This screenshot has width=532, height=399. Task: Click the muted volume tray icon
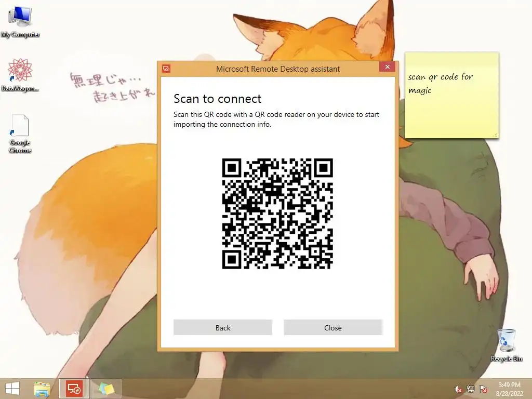pyautogui.click(x=458, y=389)
